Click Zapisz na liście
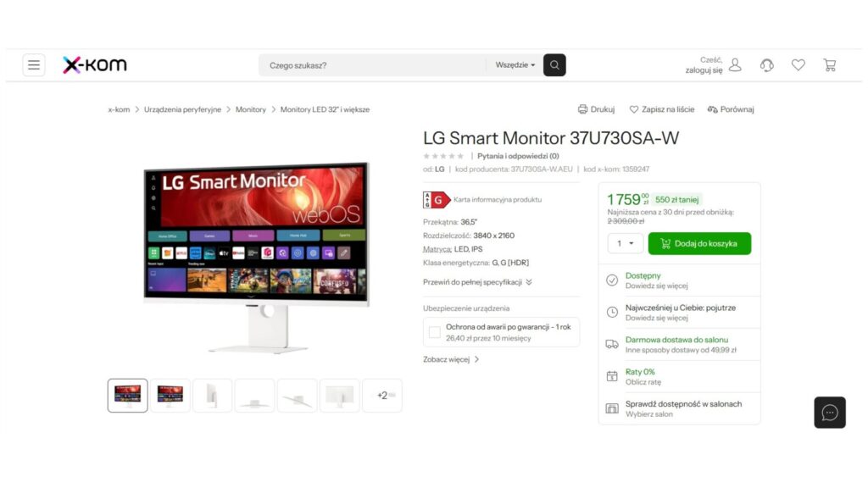Image resolution: width=868 pixels, height=488 pixels. pyautogui.click(x=661, y=109)
